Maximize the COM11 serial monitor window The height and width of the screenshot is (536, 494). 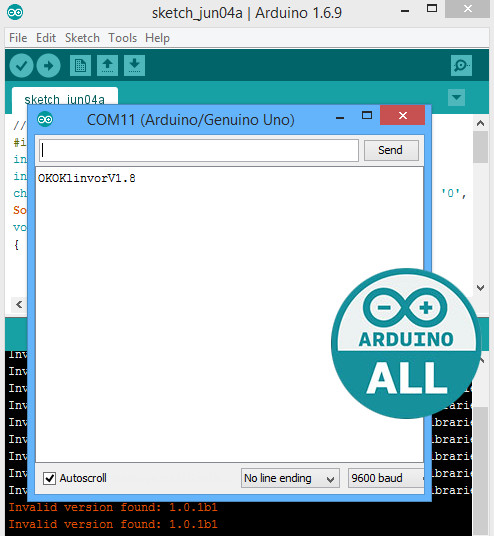coord(367,116)
